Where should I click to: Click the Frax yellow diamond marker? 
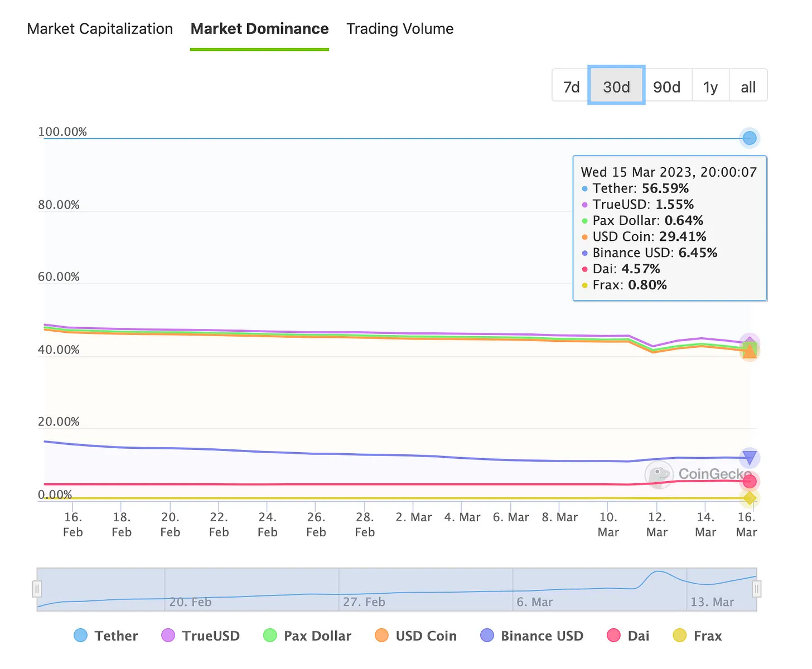point(750,498)
